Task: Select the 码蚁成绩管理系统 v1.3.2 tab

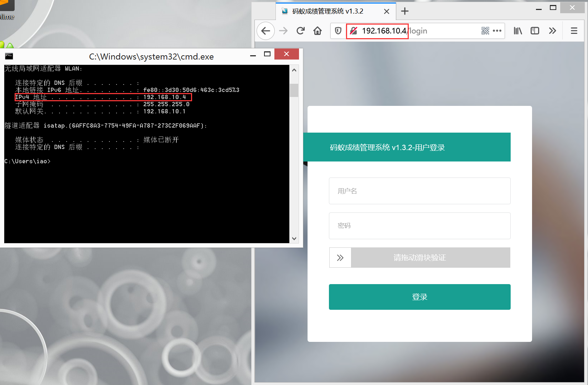Action: coord(336,11)
